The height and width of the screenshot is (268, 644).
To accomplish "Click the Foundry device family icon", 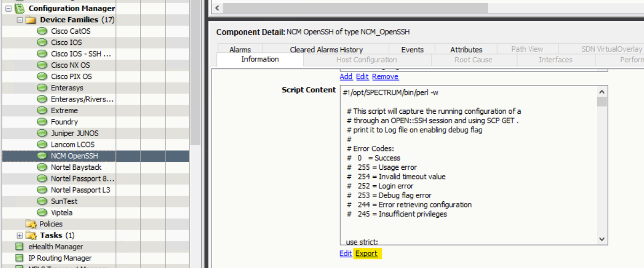I will pos(42,122).
